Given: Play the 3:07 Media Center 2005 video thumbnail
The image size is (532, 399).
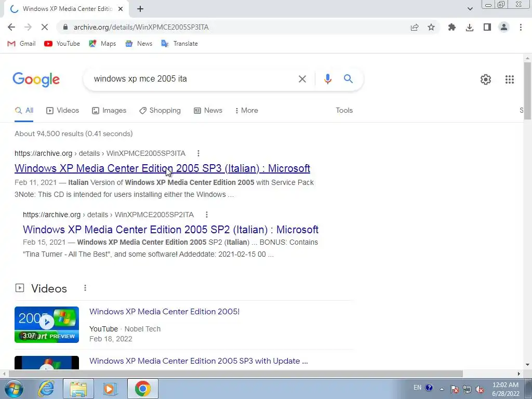Looking at the screenshot, I should tap(47, 325).
